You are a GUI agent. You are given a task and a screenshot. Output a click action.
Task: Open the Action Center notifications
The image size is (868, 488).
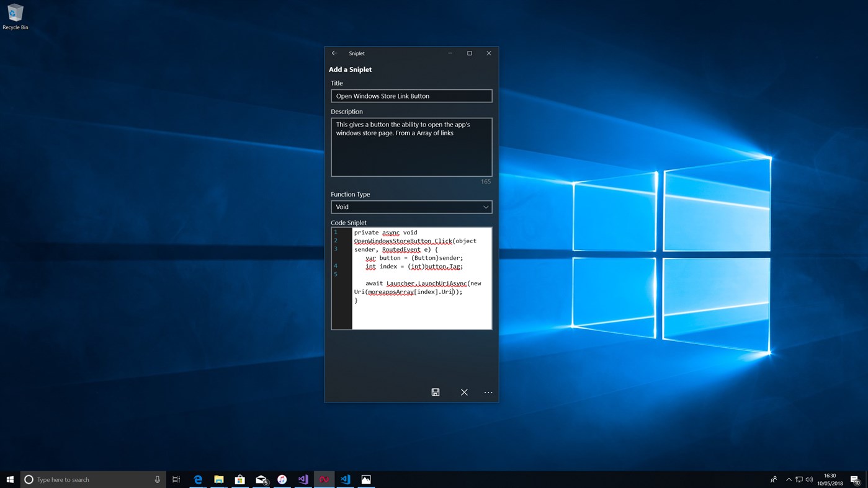tap(855, 479)
